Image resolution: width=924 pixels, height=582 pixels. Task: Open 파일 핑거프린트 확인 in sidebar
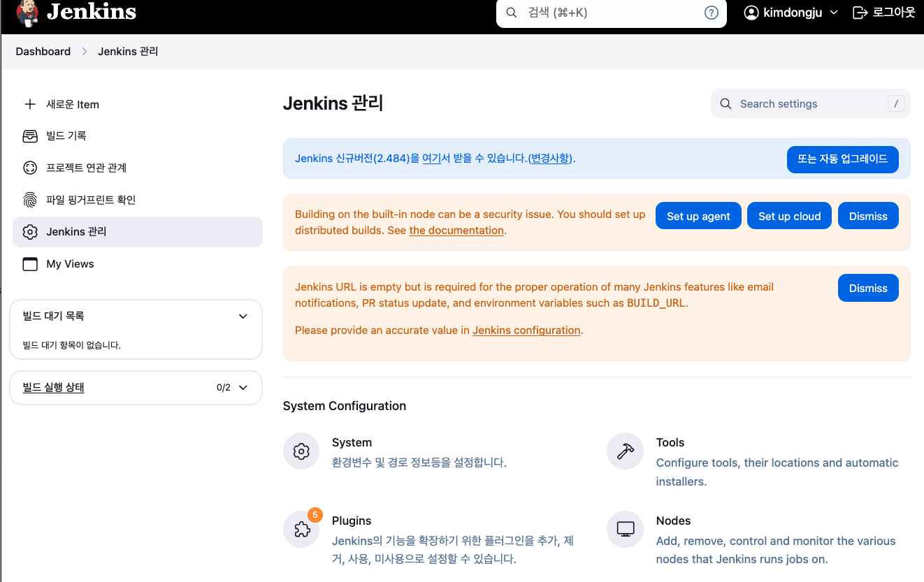point(138,200)
